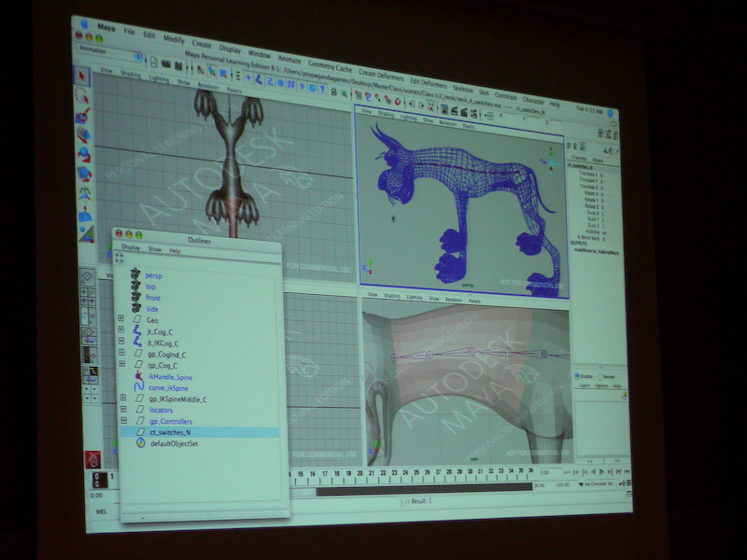Select ikHandle_Spine in the Outliner
747x560 pixels.
[171, 377]
